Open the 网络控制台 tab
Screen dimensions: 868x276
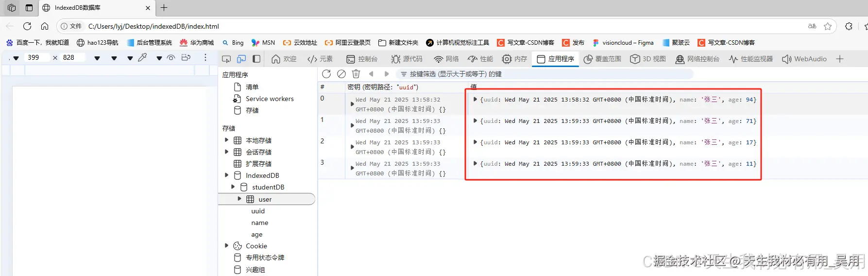(x=698, y=59)
